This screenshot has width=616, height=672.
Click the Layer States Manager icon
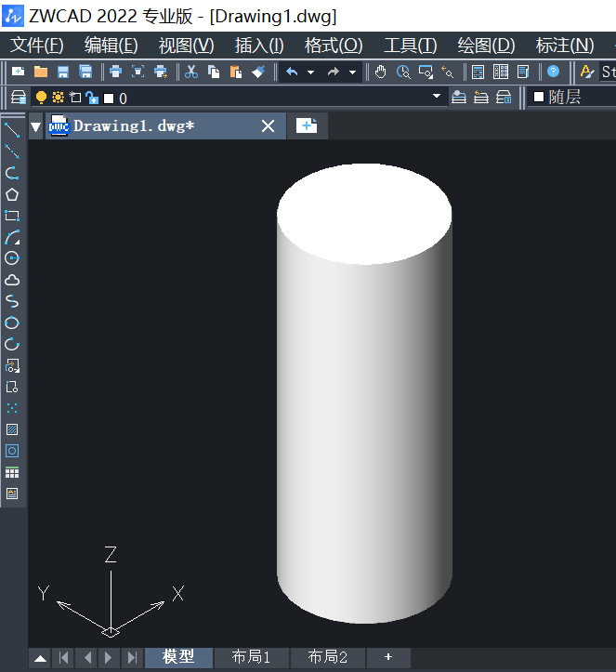point(504,98)
